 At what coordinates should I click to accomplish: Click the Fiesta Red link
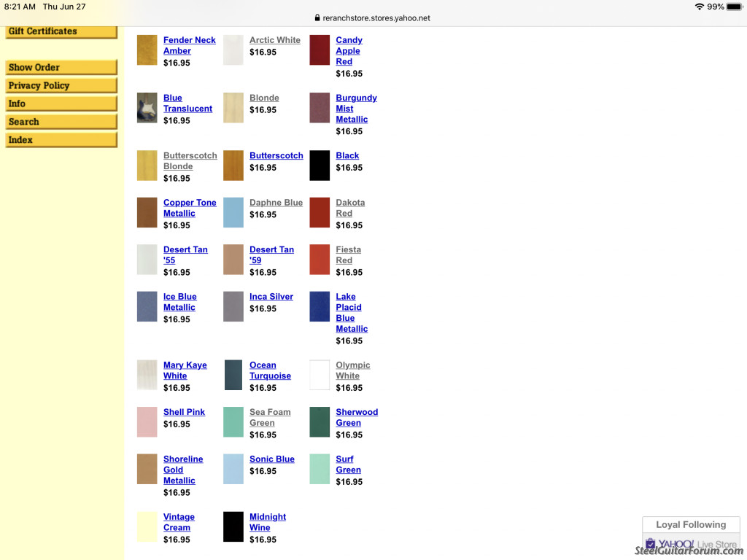[x=348, y=254]
